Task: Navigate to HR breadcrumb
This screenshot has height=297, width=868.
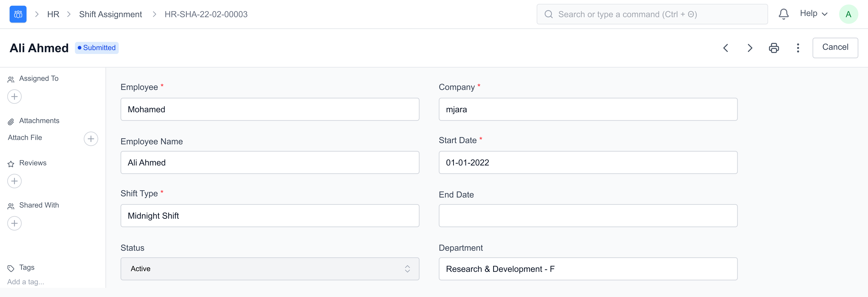Action: (x=53, y=14)
